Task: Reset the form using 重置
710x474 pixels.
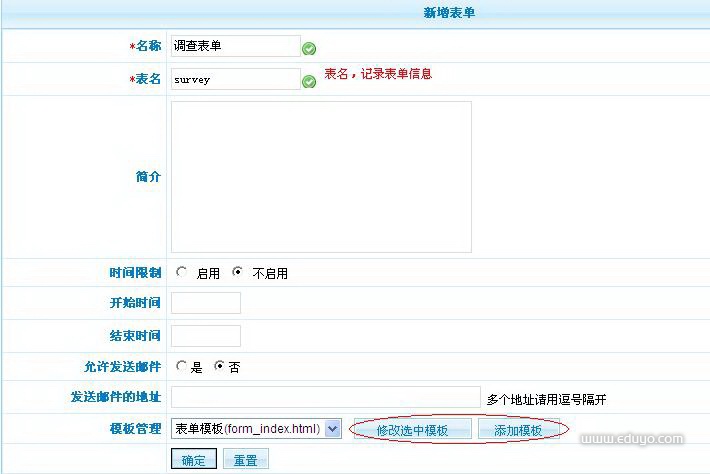Action: click(x=245, y=460)
